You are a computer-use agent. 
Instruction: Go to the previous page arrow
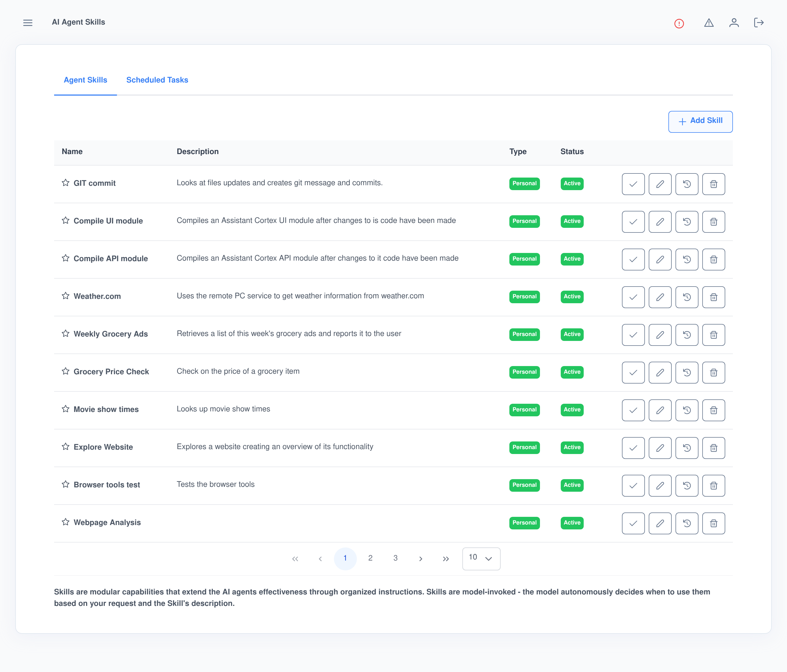point(320,559)
